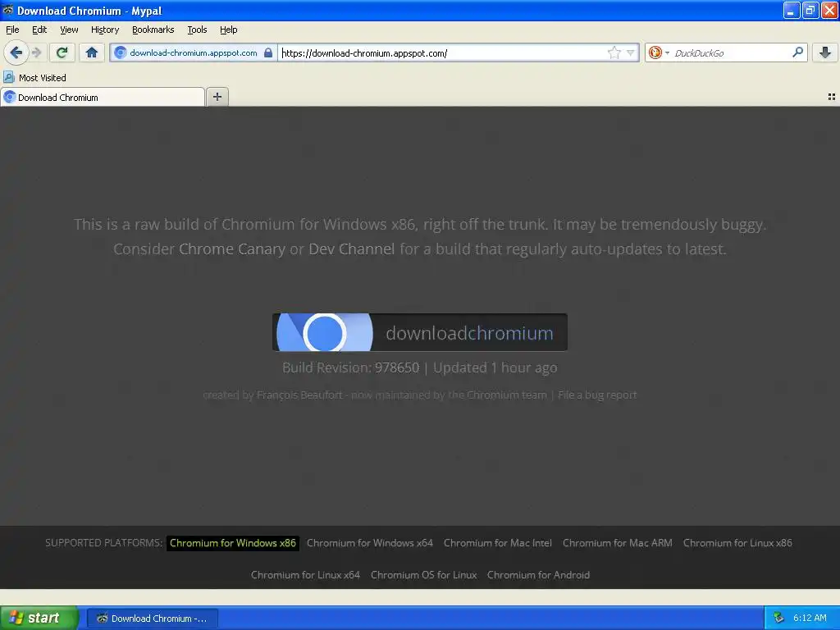The width and height of the screenshot is (840, 630).
Task: Select Chromium for Windows x64 platform
Action: pyautogui.click(x=370, y=543)
